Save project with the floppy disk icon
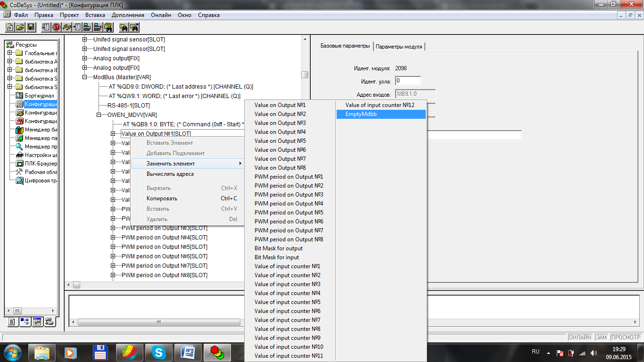The height and width of the screenshot is (362, 644). [x=31, y=27]
